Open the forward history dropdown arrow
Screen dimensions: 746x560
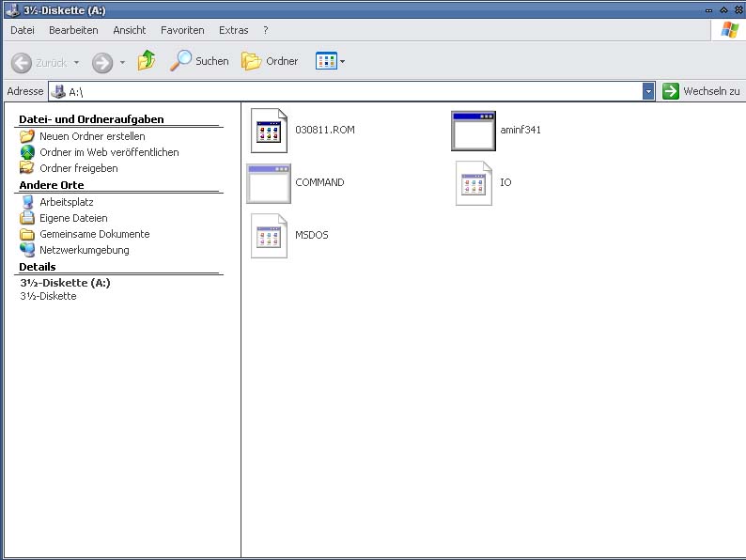pyautogui.click(x=122, y=63)
